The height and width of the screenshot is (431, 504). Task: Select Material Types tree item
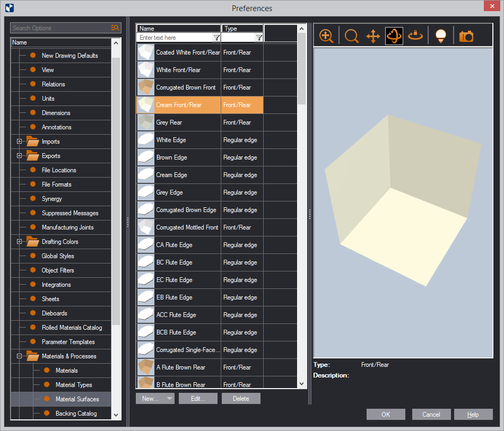click(x=74, y=385)
